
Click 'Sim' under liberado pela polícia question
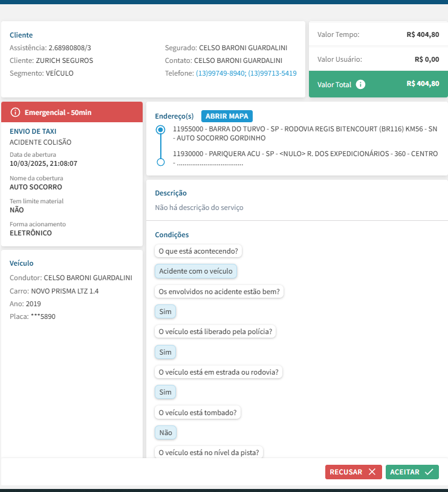[166, 352]
